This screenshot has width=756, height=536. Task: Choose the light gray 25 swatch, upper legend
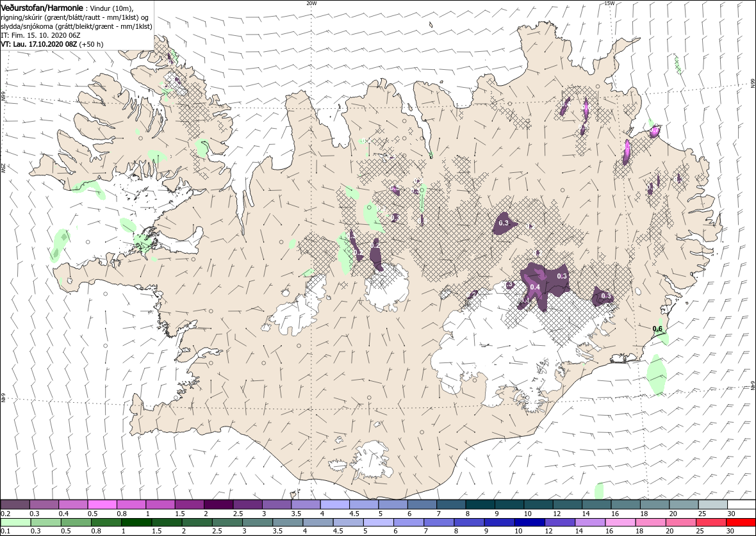[712, 504]
